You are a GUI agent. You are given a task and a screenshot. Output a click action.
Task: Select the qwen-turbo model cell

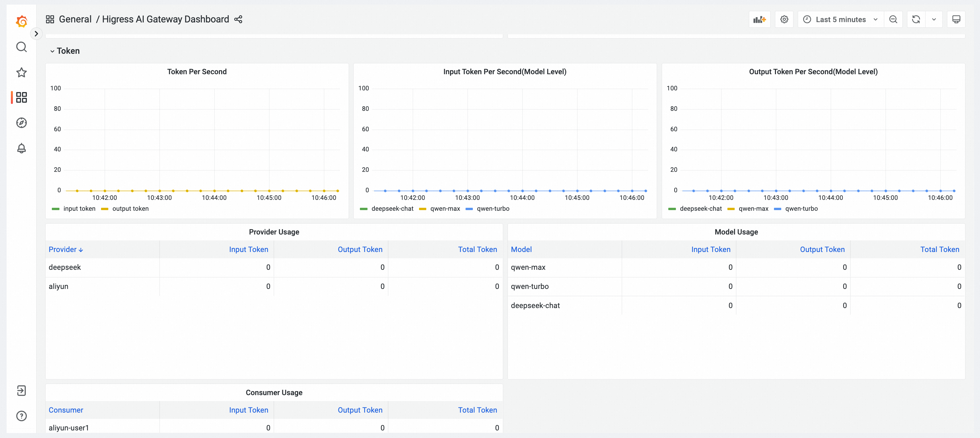[565, 286]
